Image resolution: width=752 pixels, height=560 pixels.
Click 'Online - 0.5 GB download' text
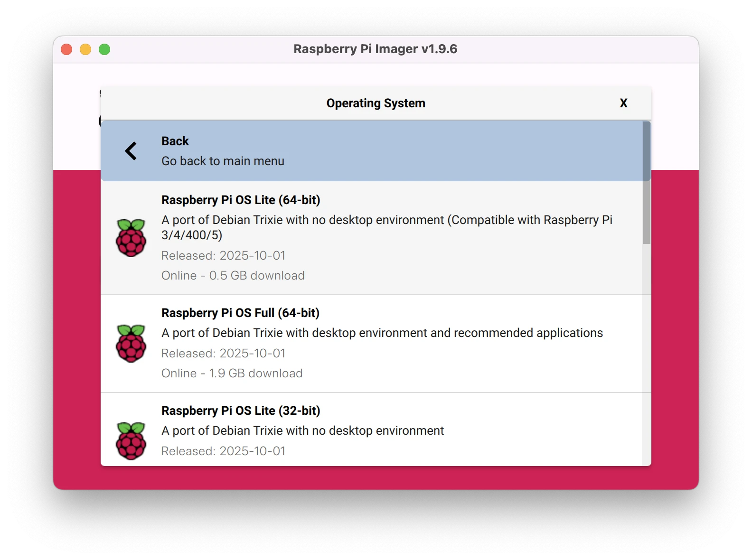(x=233, y=275)
